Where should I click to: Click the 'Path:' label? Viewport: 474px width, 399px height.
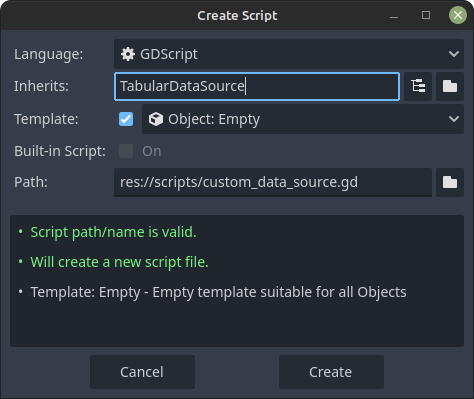(31, 182)
